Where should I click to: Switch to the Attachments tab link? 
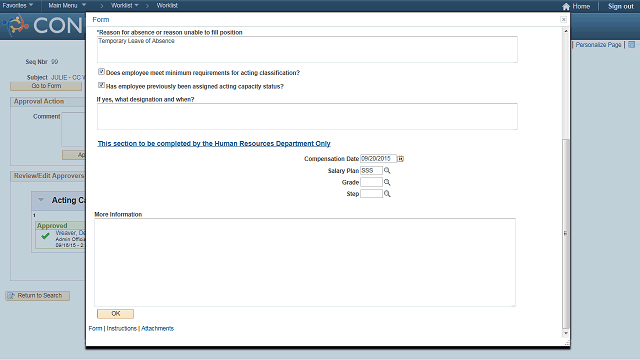point(158,329)
